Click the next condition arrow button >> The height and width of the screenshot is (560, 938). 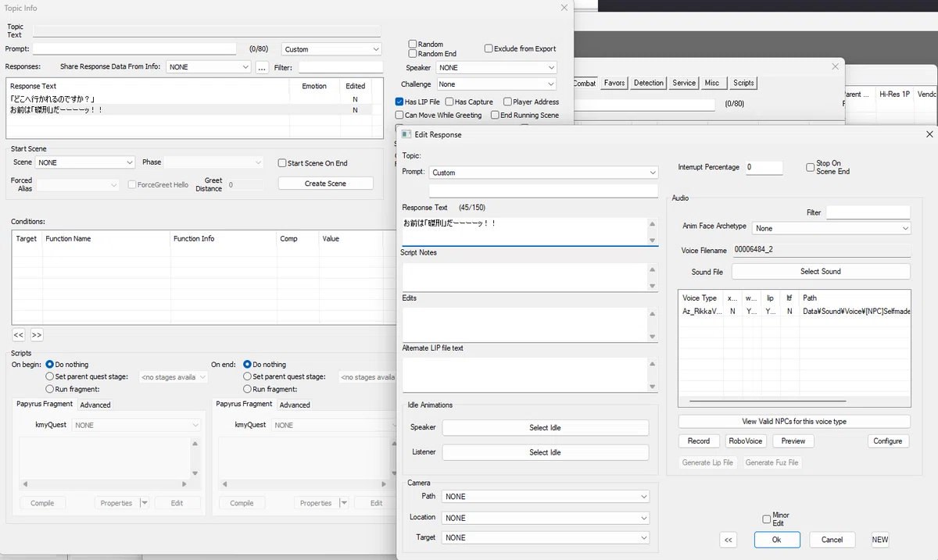tap(37, 335)
